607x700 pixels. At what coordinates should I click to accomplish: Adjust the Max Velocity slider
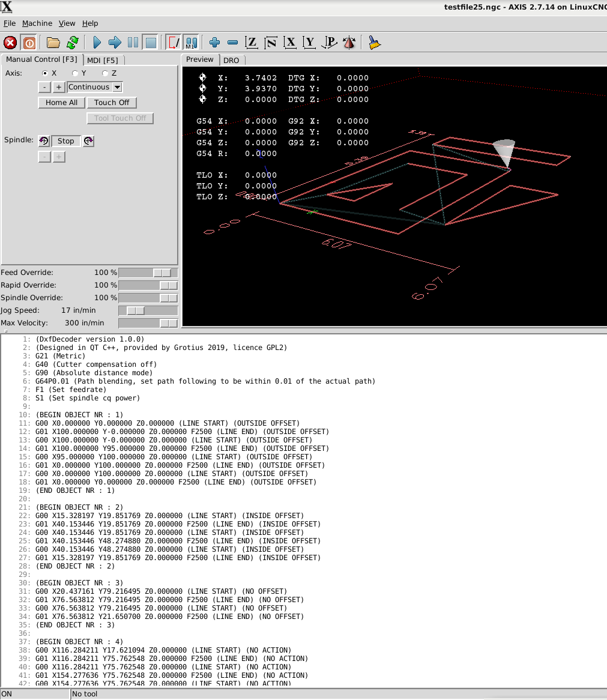[148, 323]
